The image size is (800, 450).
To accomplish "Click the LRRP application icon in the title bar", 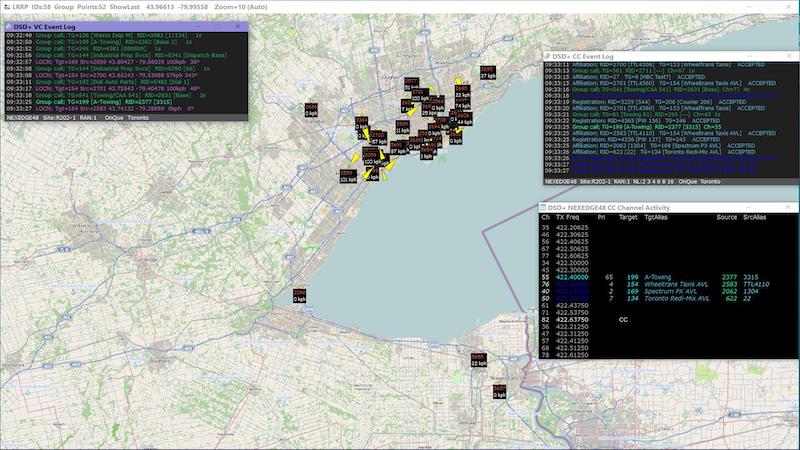I will click(x=6, y=6).
